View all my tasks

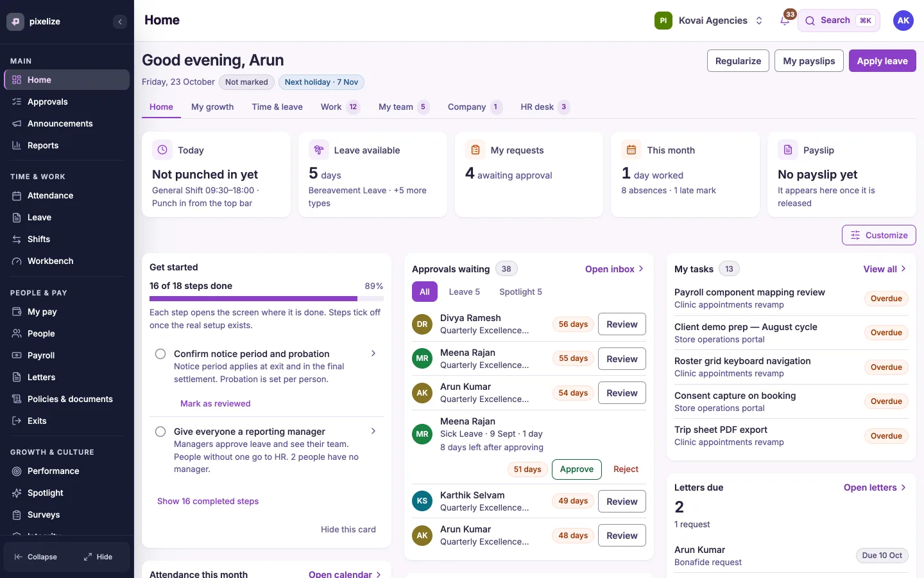tap(885, 269)
